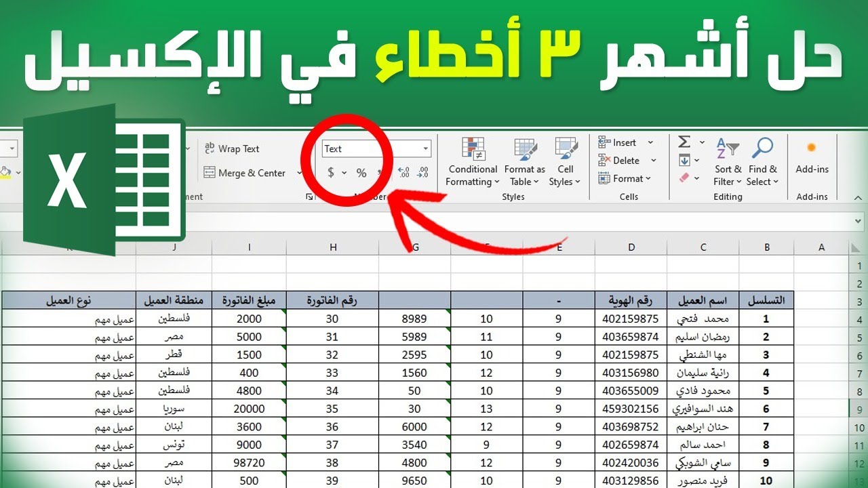Open Find & Select menu

(x=762, y=162)
